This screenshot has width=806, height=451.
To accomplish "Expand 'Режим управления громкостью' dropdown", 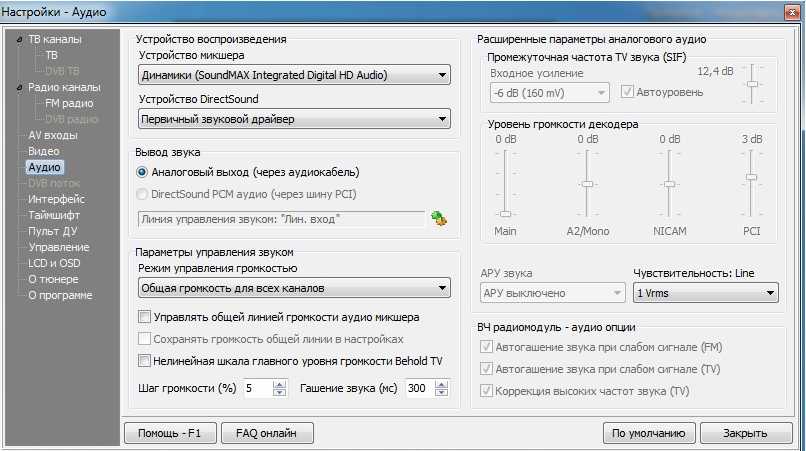I will 293,290.
